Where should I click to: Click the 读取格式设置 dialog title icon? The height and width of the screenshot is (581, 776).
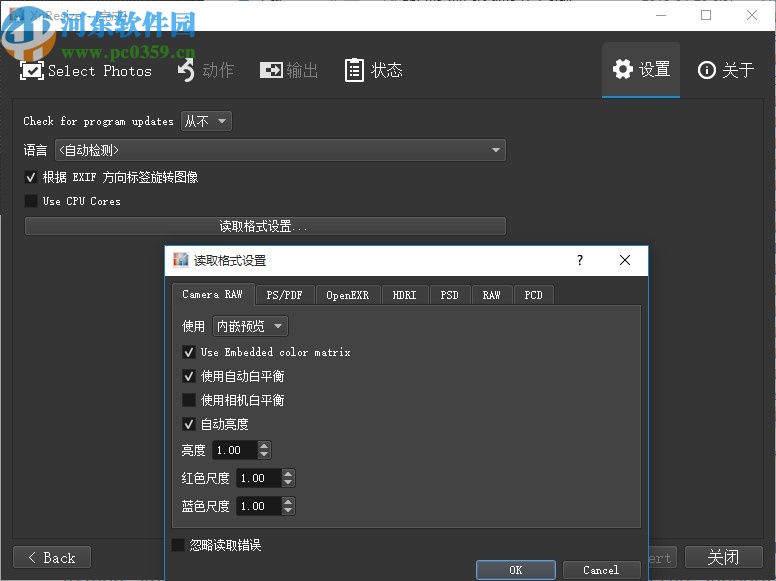(x=181, y=260)
